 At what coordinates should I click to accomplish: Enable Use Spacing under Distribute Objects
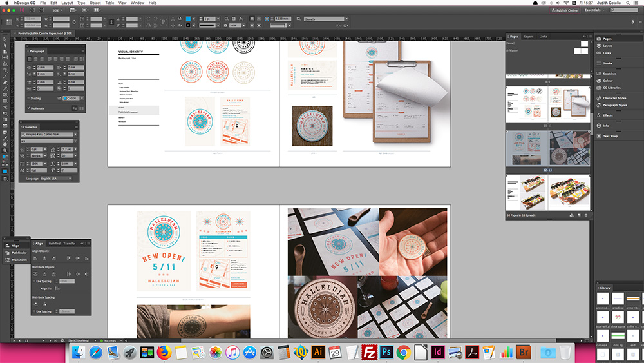(x=33, y=281)
